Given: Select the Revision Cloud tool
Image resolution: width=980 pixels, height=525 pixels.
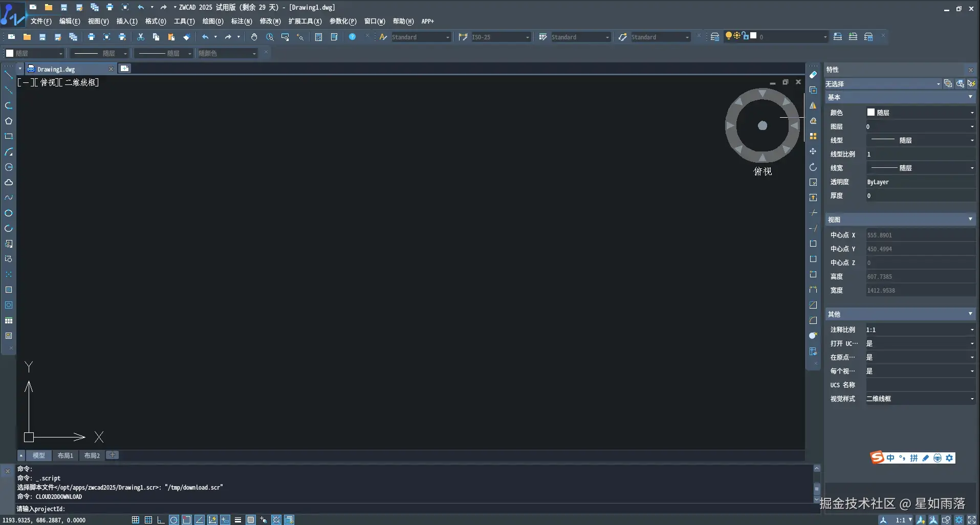Looking at the screenshot, I should pos(9,182).
